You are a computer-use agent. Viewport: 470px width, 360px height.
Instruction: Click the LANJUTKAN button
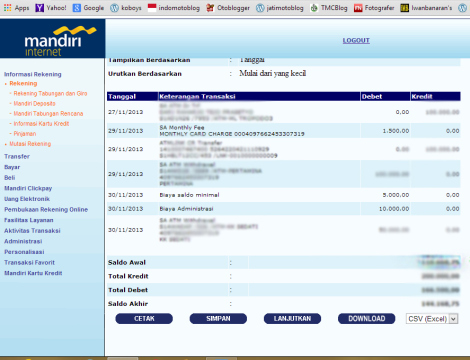click(292, 318)
